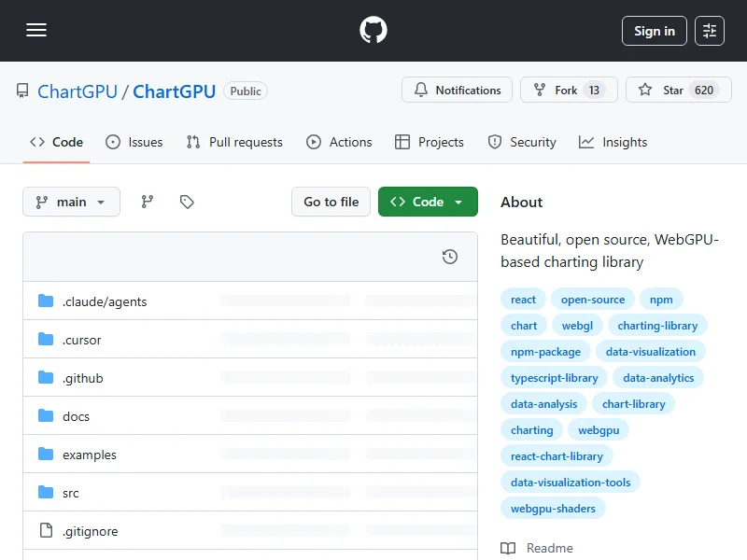Screen dimensions: 747x560
Task: Click the GitHub logo icon
Action: pos(373,31)
